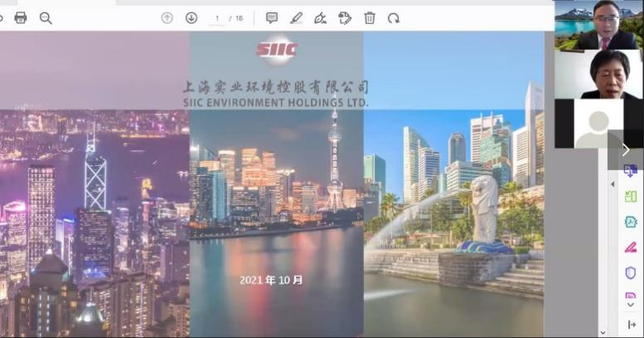Delete page with trash can icon

tap(369, 18)
